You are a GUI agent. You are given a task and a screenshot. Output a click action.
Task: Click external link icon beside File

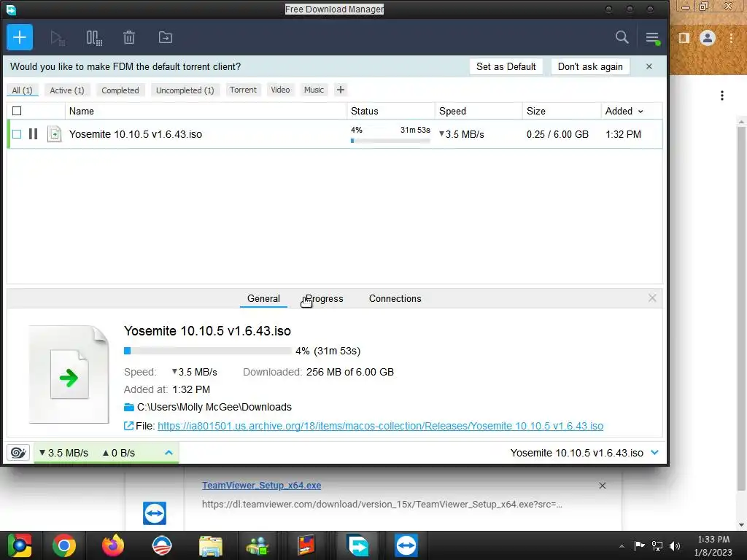coord(128,426)
